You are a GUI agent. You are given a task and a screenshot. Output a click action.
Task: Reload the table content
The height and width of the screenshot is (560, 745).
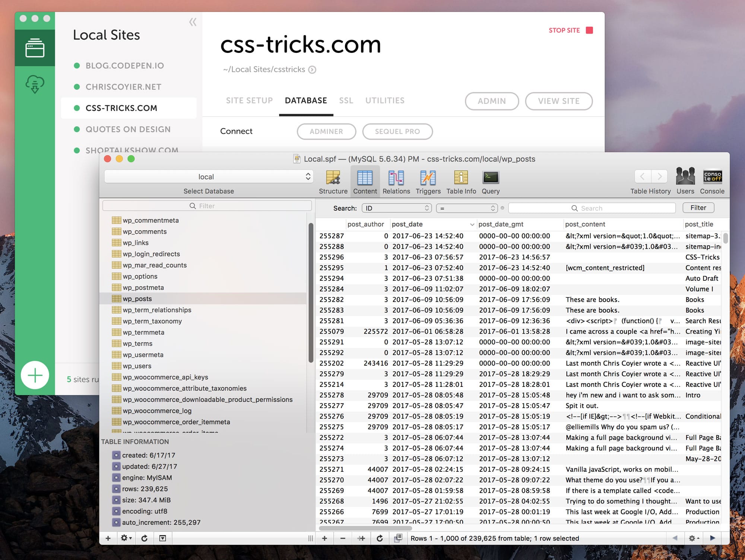point(380,538)
